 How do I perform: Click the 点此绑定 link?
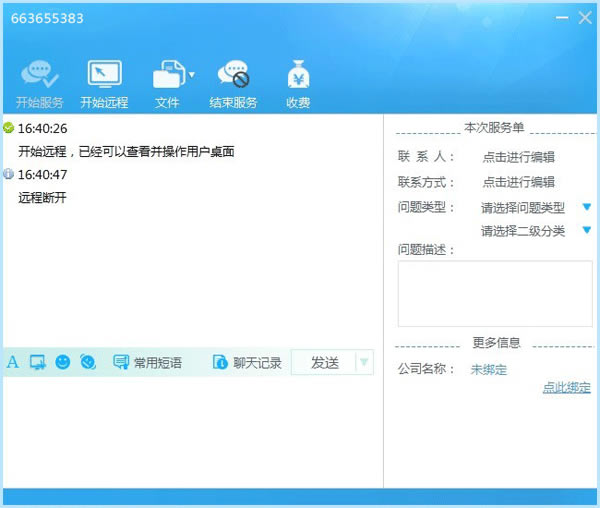coord(566,387)
